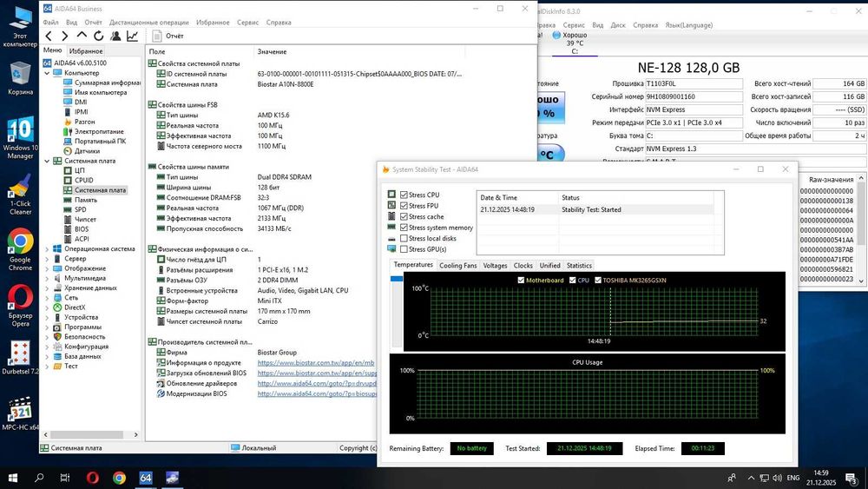Open Durbetsel desktop shortcut

[x=20, y=358]
